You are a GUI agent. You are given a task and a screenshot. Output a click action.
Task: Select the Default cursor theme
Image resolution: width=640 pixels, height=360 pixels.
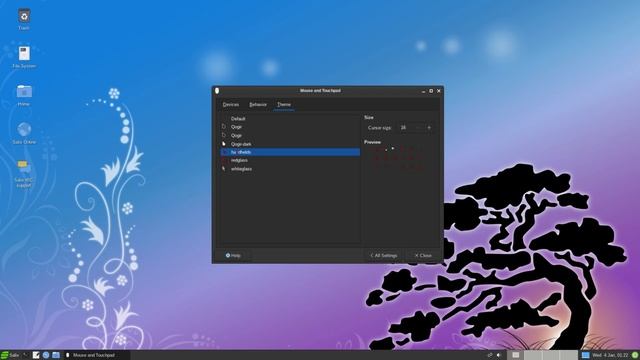(290, 119)
